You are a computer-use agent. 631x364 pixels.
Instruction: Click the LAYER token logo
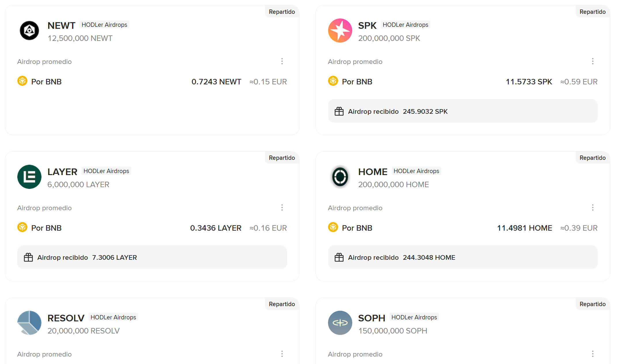click(29, 177)
